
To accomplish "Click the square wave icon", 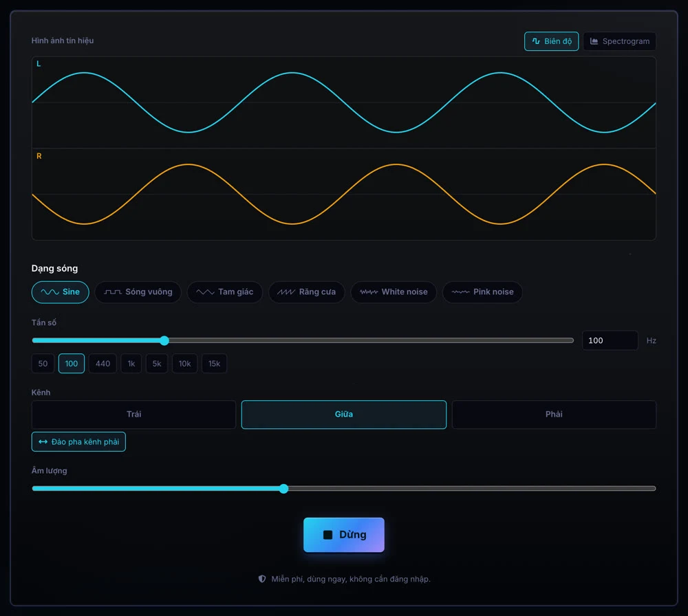I will click(x=113, y=292).
